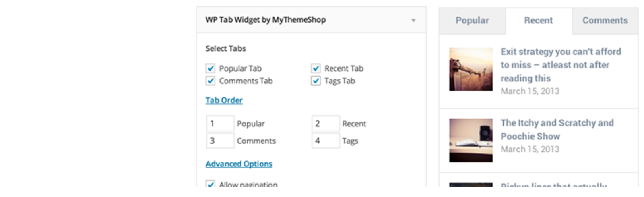The height and width of the screenshot is (197, 644).
Task: Click the Comments order number field
Action: click(220, 141)
